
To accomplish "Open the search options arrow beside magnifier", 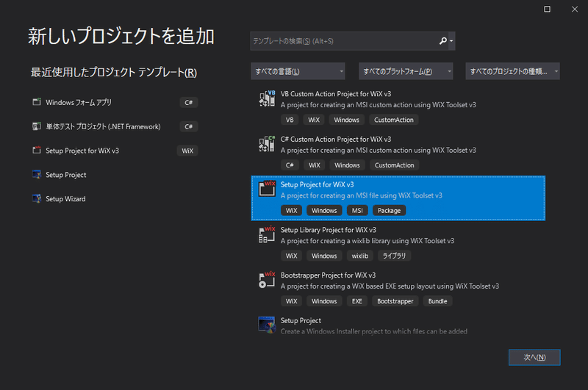I will [451, 41].
